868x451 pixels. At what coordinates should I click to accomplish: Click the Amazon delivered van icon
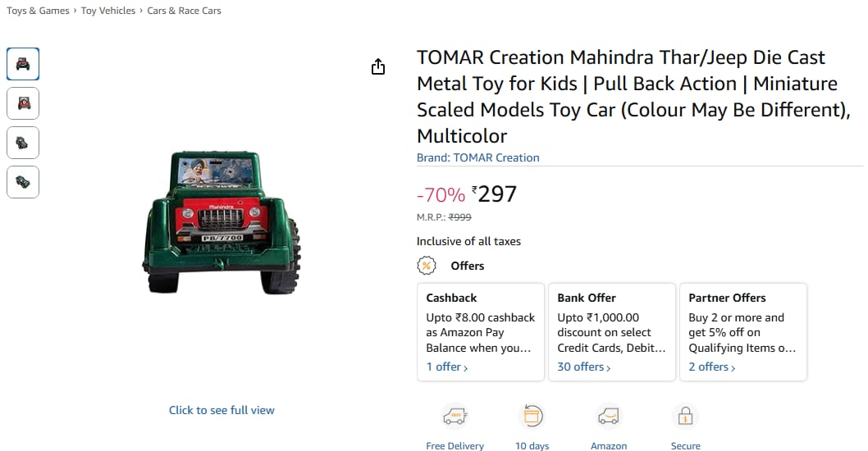[x=608, y=417]
